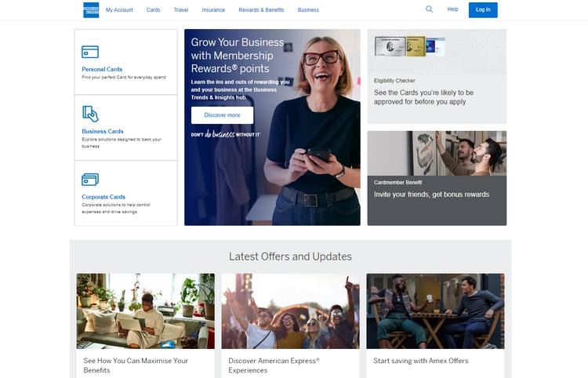The image size is (588, 378).
Task: Click 'Find your perfect Card for everyday spend'
Action: pos(124,78)
